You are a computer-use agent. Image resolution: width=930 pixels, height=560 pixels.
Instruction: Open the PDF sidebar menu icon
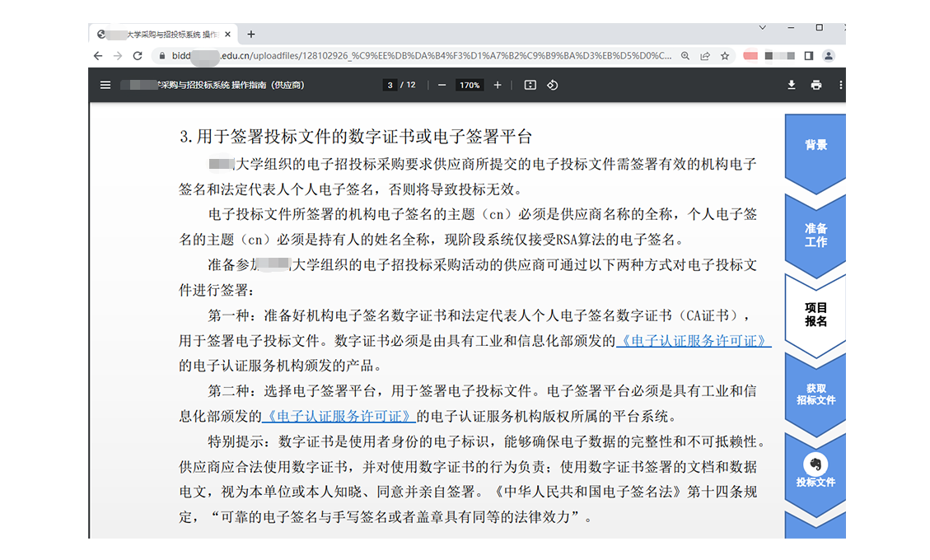pyautogui.click(x=105, y=85)
